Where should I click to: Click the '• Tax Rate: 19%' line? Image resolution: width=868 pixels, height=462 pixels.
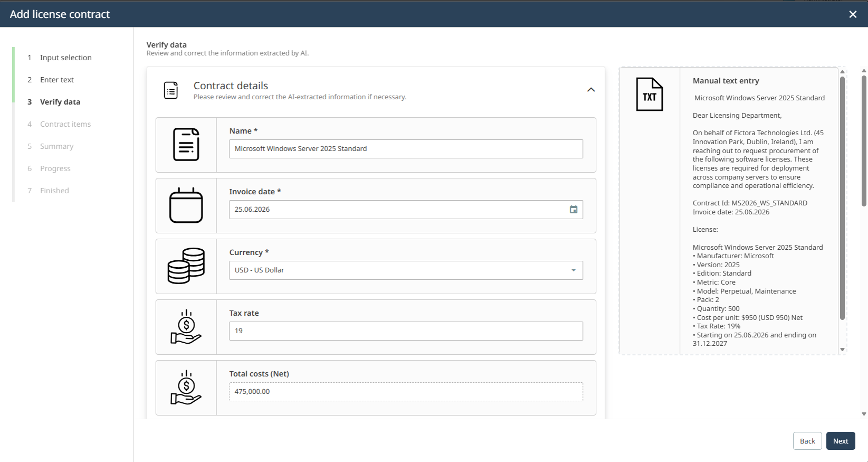pos(717,326)
